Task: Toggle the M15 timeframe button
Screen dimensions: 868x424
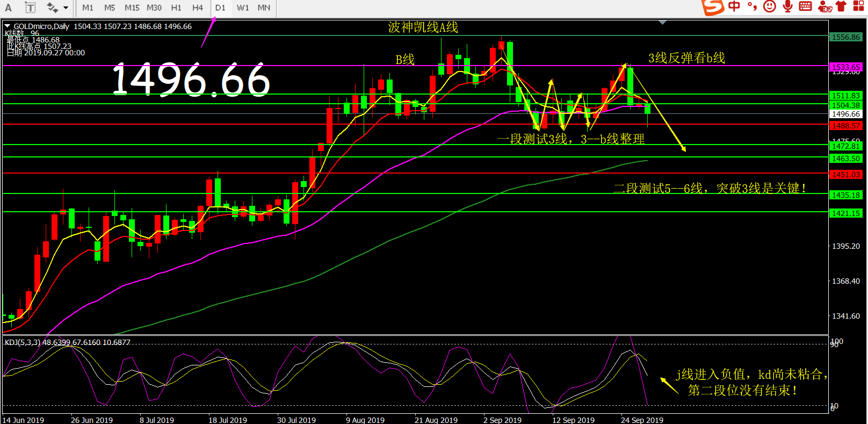Action: coord(132,8)
